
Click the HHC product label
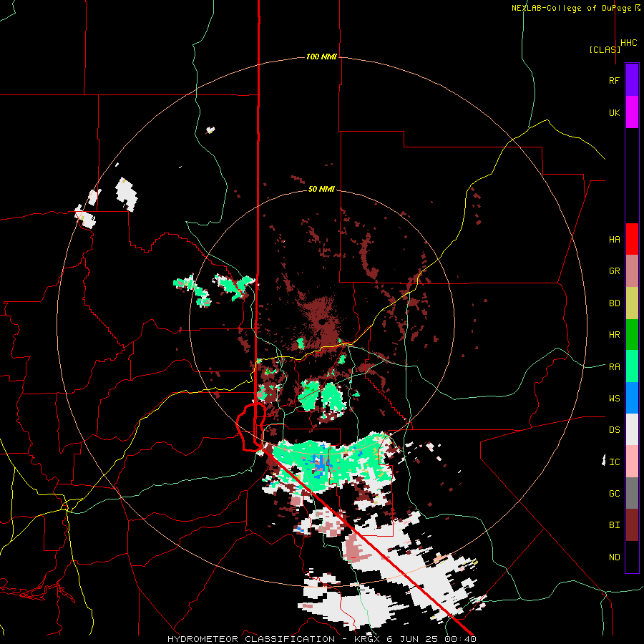coord(629,43)
